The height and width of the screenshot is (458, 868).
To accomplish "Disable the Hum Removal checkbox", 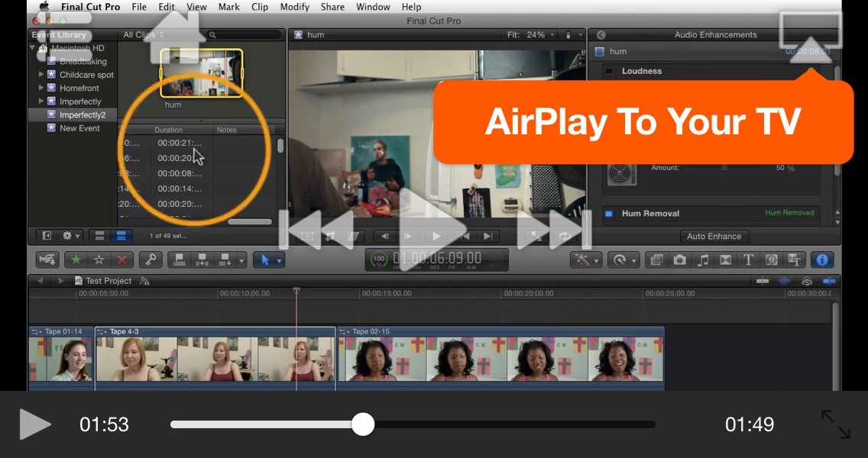I will coord(609,214).
